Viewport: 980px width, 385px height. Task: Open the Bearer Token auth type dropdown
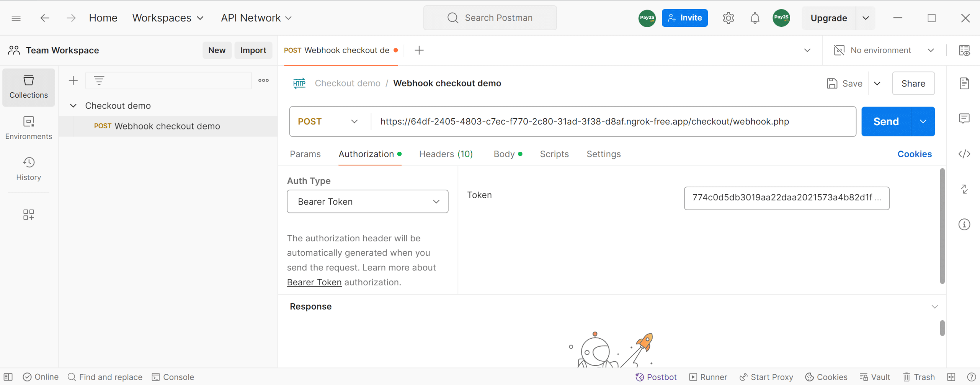tap(367, 202)
